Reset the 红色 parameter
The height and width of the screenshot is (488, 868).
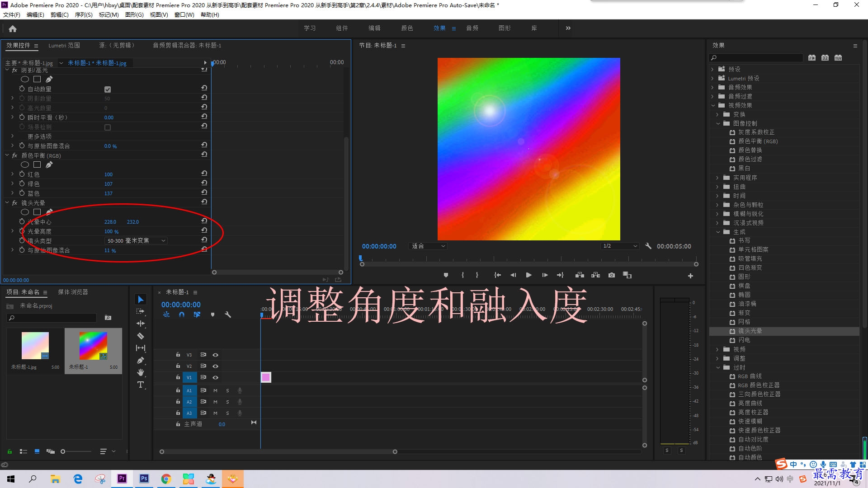coord(204,174)
